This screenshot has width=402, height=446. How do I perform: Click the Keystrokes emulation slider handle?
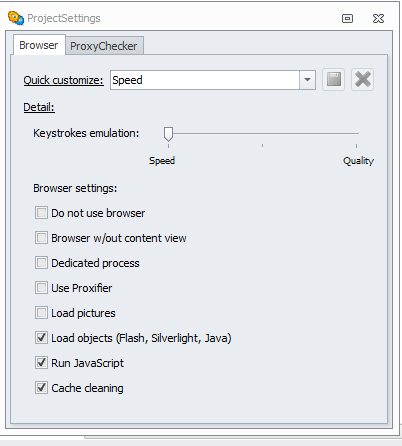tap(168, 134)
